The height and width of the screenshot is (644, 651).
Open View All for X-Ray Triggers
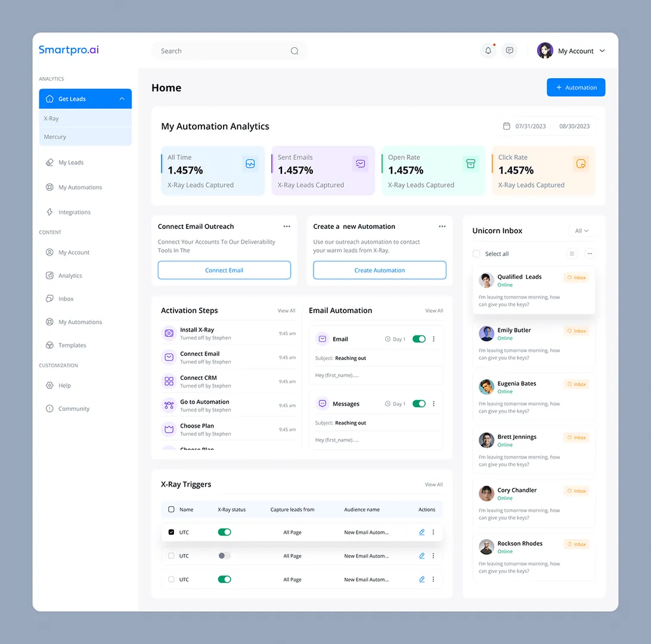(433, 484)
